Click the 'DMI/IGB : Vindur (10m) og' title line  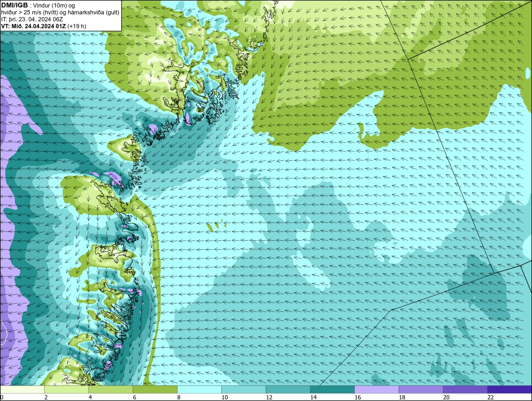point(38,5)
